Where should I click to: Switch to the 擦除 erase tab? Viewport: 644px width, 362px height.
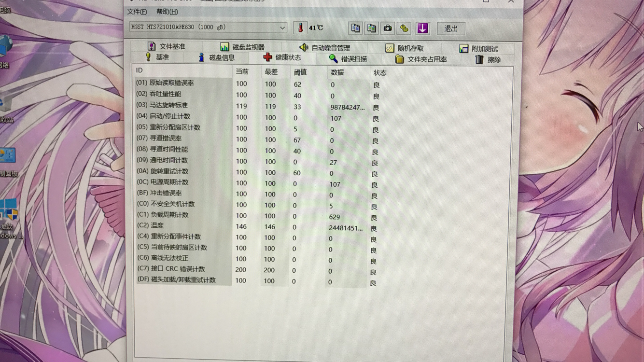(x=488, y=60)
